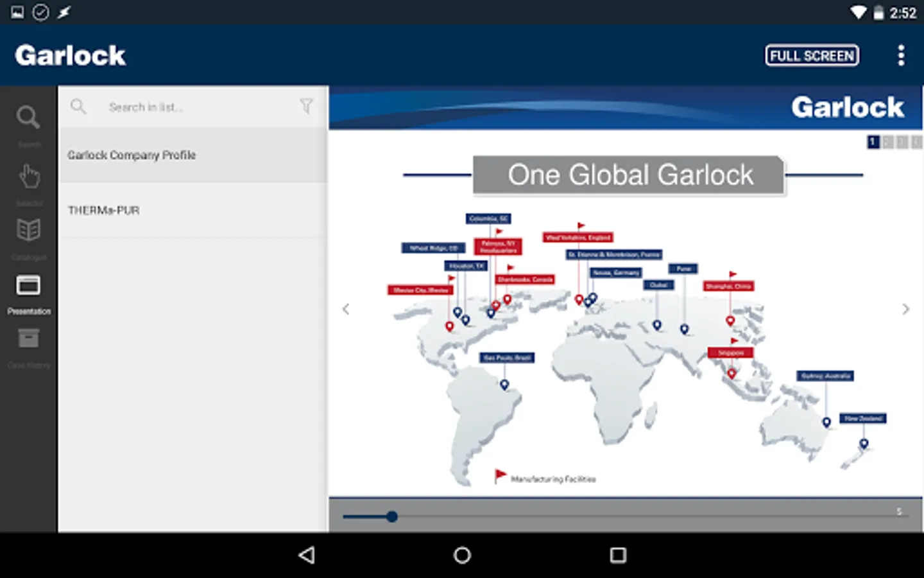924x578 pixels.
Task: Click the Neuss, Germany map label
Action: [x=616, y=273]
